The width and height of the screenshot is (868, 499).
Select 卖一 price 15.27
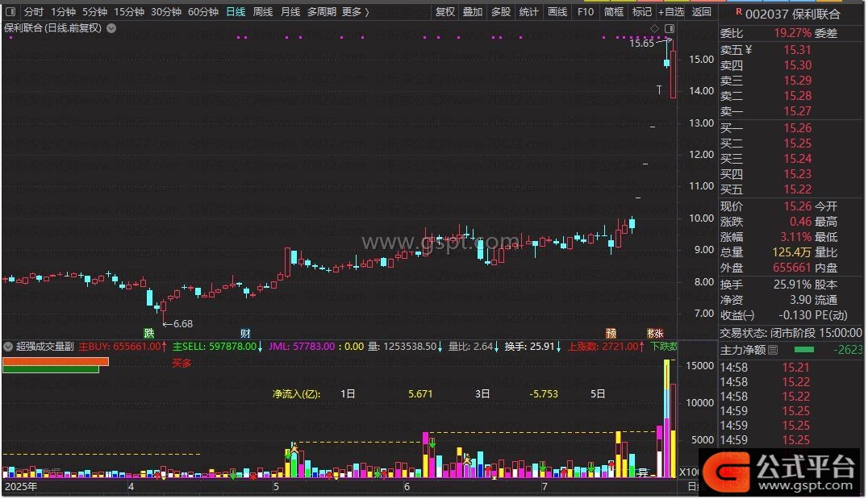coord(797,111)
